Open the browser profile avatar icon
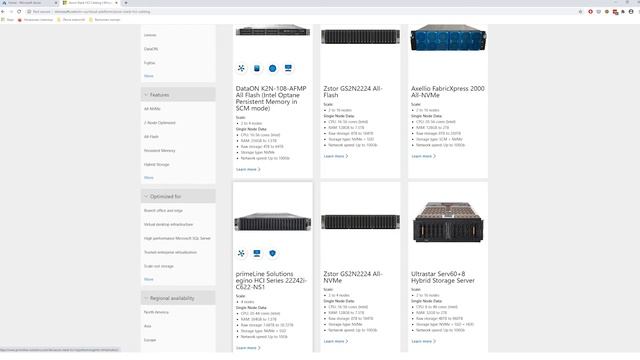 [x=631, y=12]
